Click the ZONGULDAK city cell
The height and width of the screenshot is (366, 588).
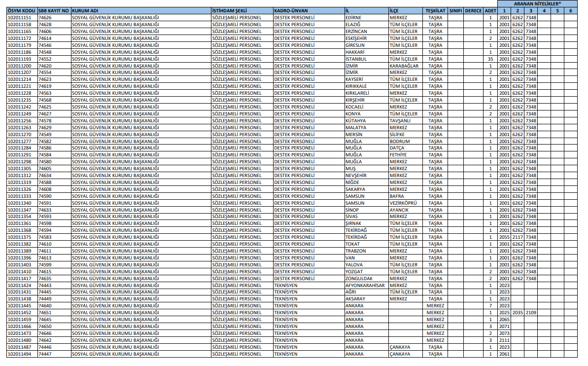tap(359, 278)
